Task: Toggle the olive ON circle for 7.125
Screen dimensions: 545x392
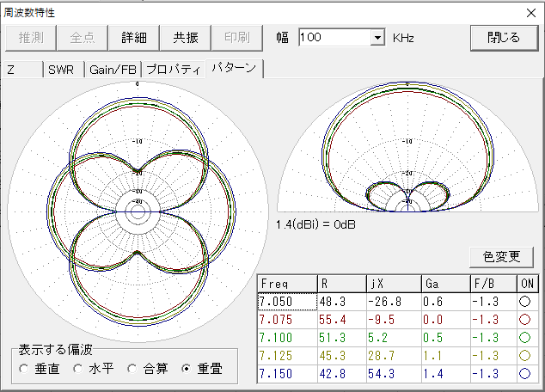Action: pos(525,356)
